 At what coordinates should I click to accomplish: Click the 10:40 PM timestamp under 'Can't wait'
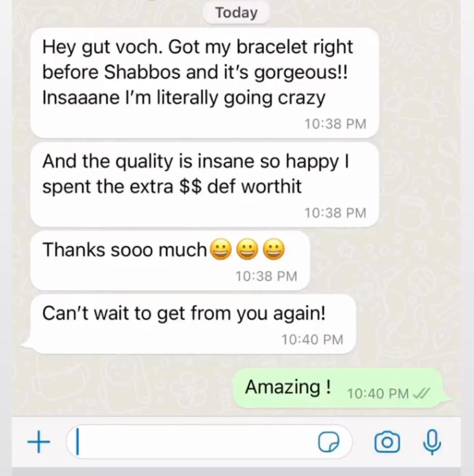click(x=312, y=339)
